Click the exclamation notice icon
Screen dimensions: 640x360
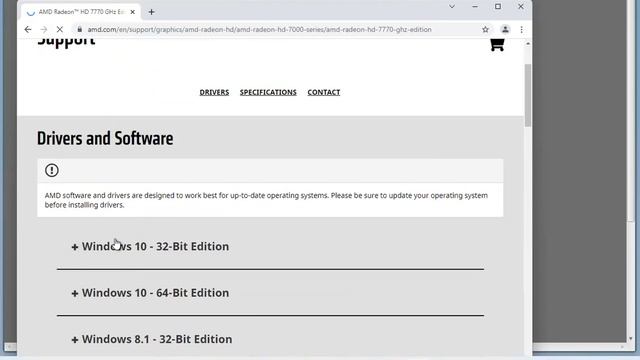52,170
